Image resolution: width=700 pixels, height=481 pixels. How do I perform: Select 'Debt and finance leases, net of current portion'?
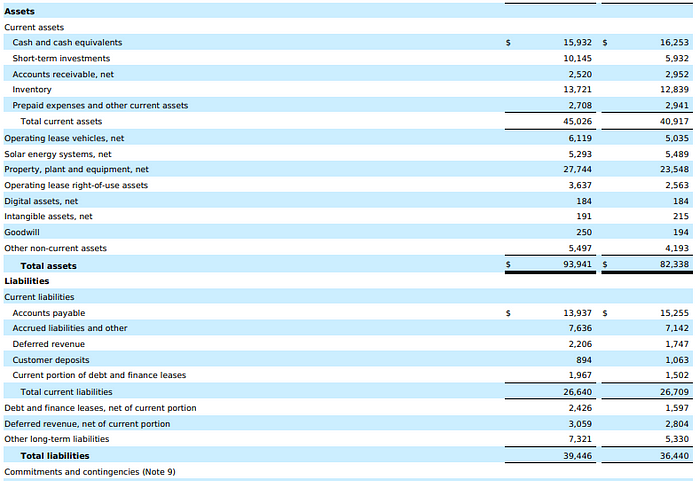pyautogui.click(x=100, y=408)
